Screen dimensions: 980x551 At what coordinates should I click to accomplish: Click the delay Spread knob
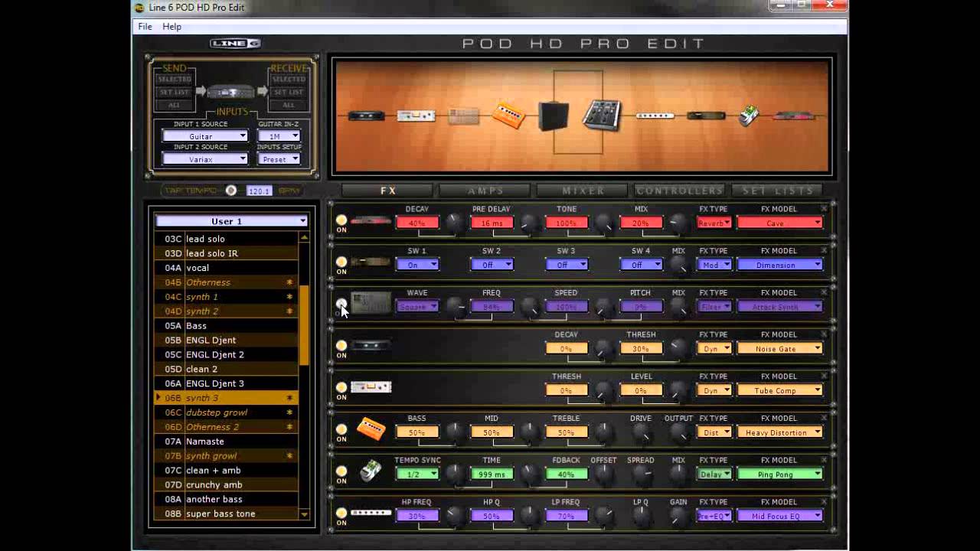pos(642,476)
